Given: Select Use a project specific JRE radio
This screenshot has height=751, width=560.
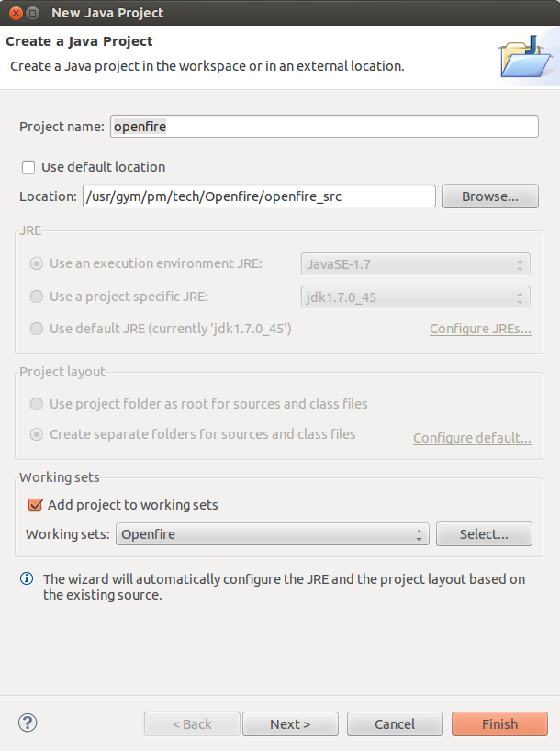Looking at the screenshot, I should (37, 297).
